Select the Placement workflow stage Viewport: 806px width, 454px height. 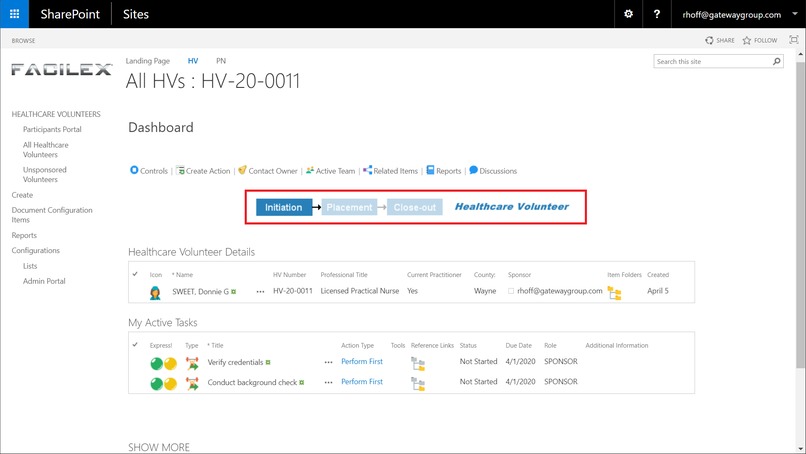point(349,207)
